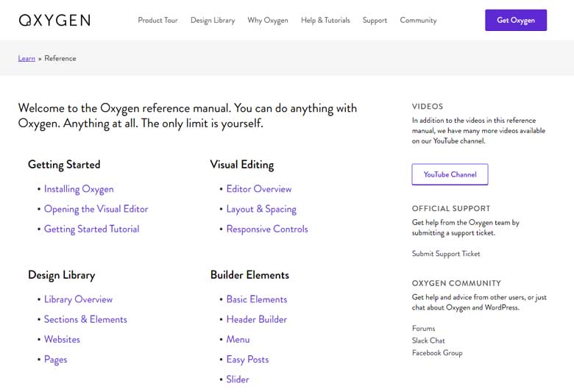The height and width of the screenshot is (392, 574).
Task: Click the Get Oxygen button
Action: pos(516,20)
